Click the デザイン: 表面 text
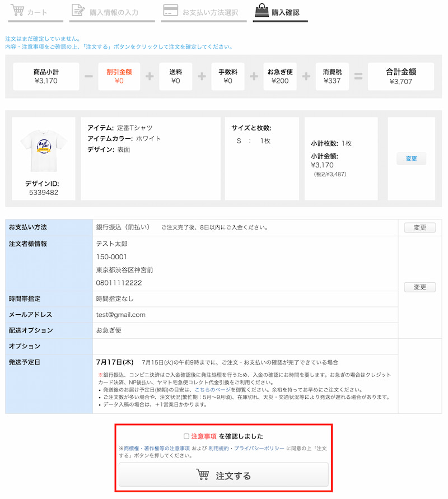 pyautogui.click(x=109, y=150)
